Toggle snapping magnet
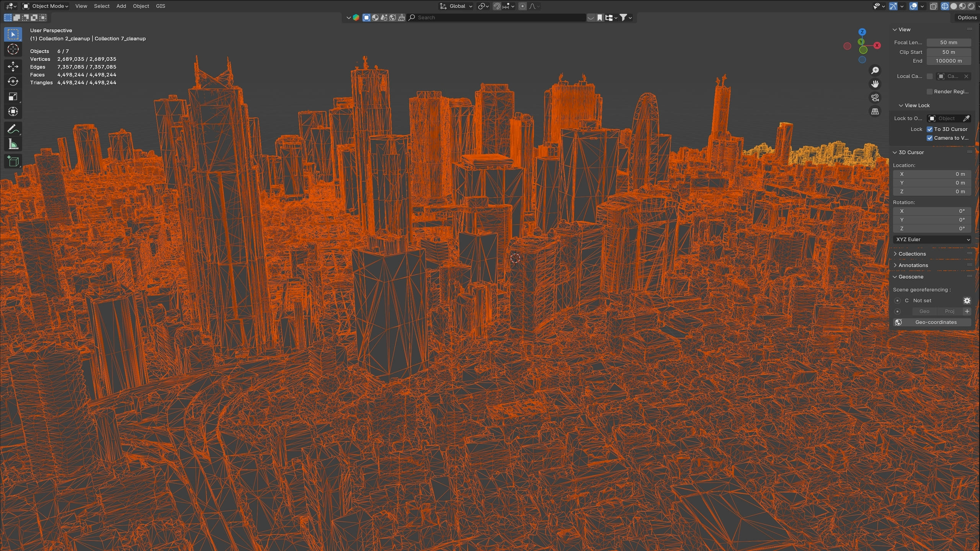This screenshot has height=551, width=980. coord(497,6)
